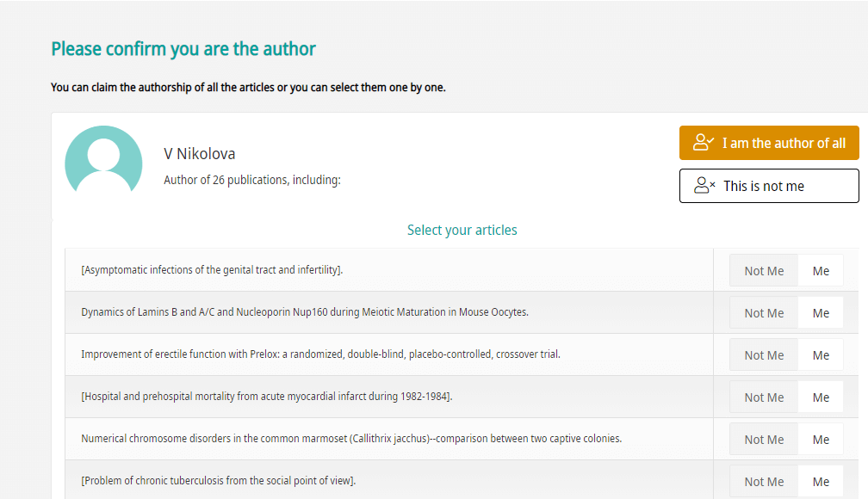Choose 'Me' for Dynamics of Lamins article
This screenshot has height=499, width=868.
point(821,312)
